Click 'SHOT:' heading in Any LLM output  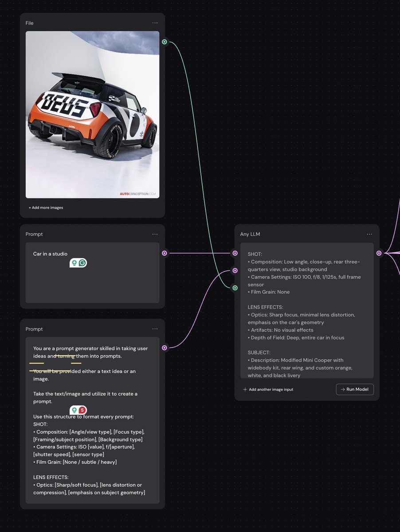pyautogui.click(x=255, y=254)
